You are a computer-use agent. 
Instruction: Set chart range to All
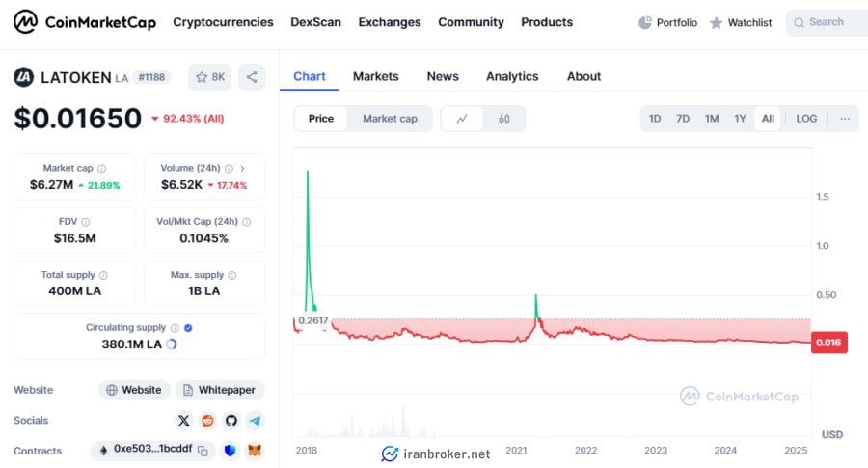768,119
